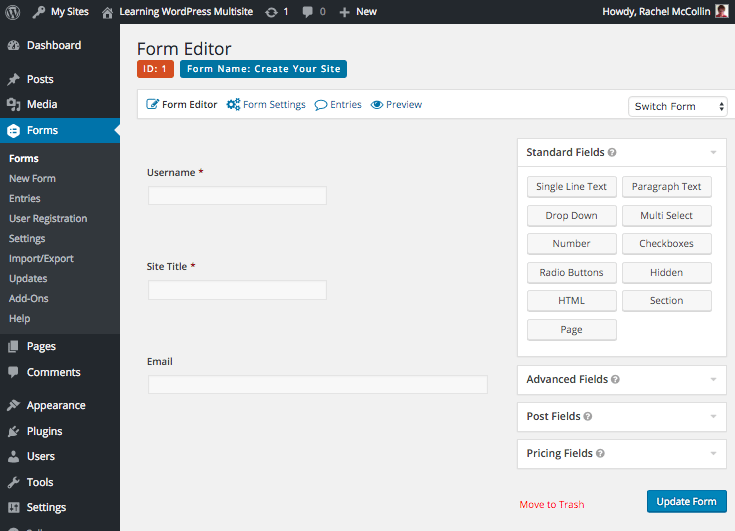Click the Advanced Fields help icon
The height and width of the screenshot is (531, 735).
coord(615,379)
